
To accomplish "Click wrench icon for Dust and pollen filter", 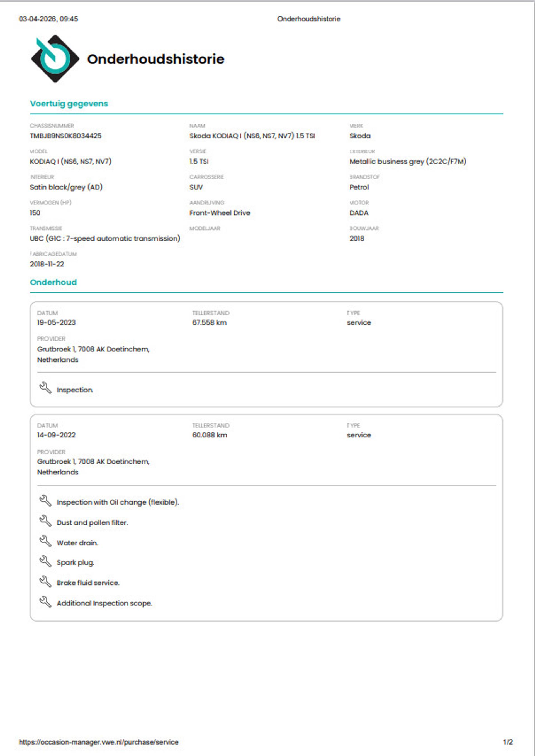I will pos(45,521).
